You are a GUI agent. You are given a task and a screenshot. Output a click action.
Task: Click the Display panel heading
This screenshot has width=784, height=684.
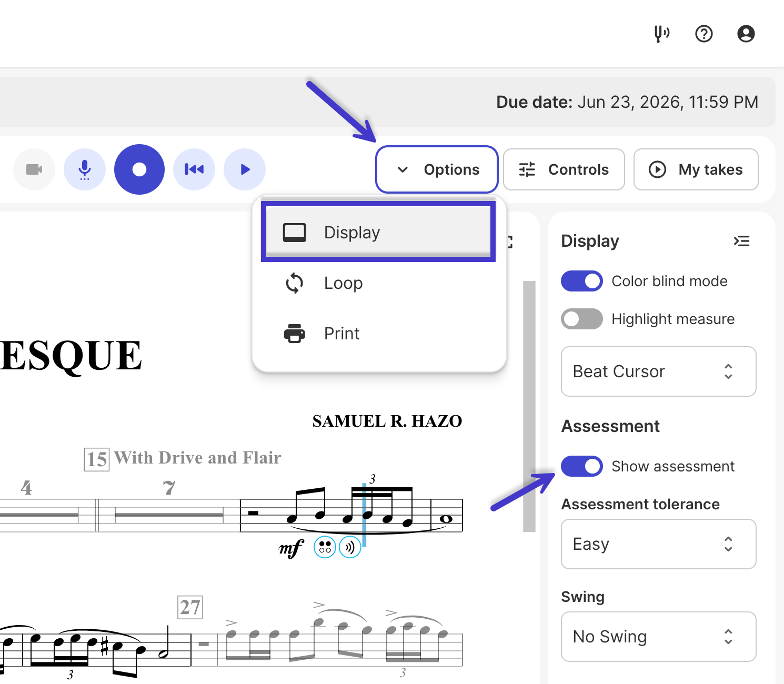(590, 241)
